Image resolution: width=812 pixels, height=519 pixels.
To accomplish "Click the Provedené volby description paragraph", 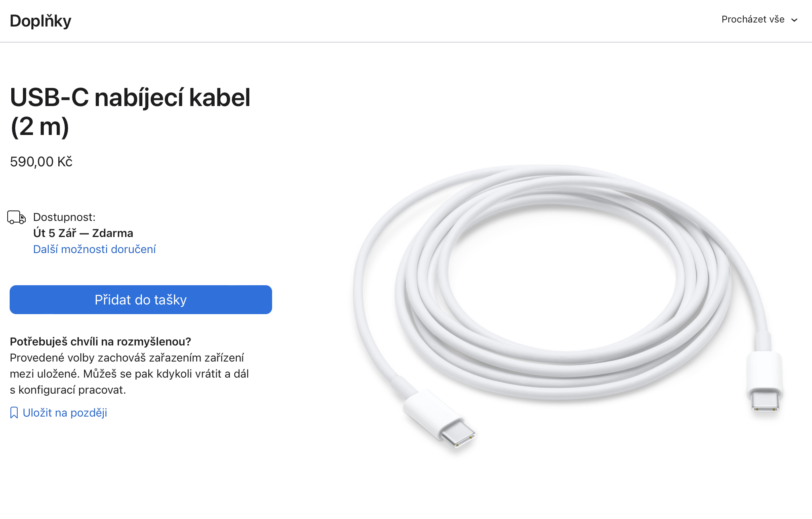I will point(129,374).
